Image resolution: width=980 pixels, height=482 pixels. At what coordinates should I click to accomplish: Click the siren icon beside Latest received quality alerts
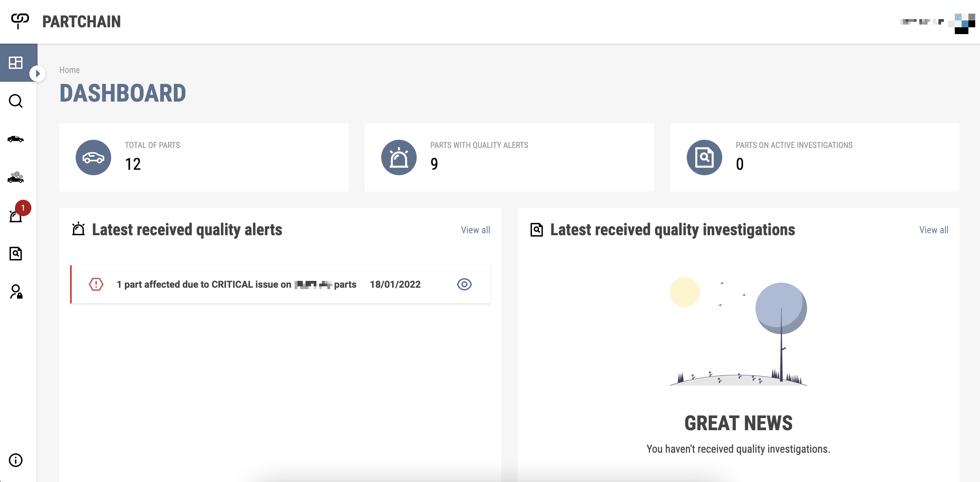pos(78,229)
